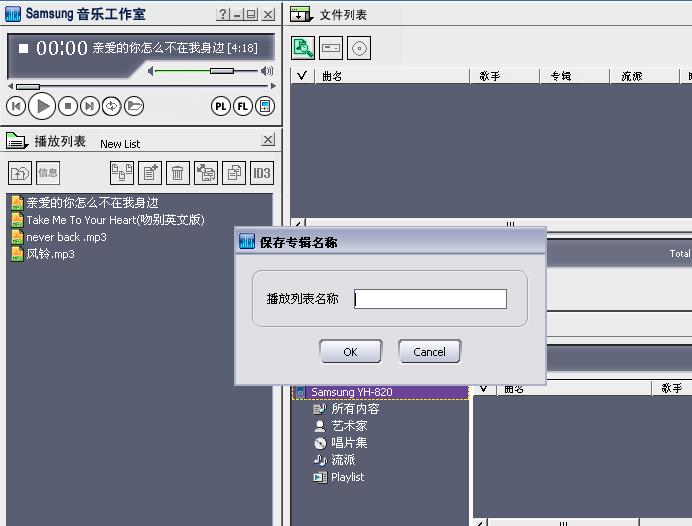
Task: Click the search music files icon
Action: coord(303,48)
